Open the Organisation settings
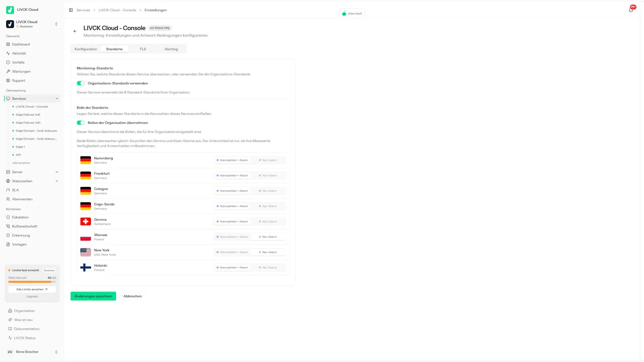This screenshot has height=362, width=644. 32,311
